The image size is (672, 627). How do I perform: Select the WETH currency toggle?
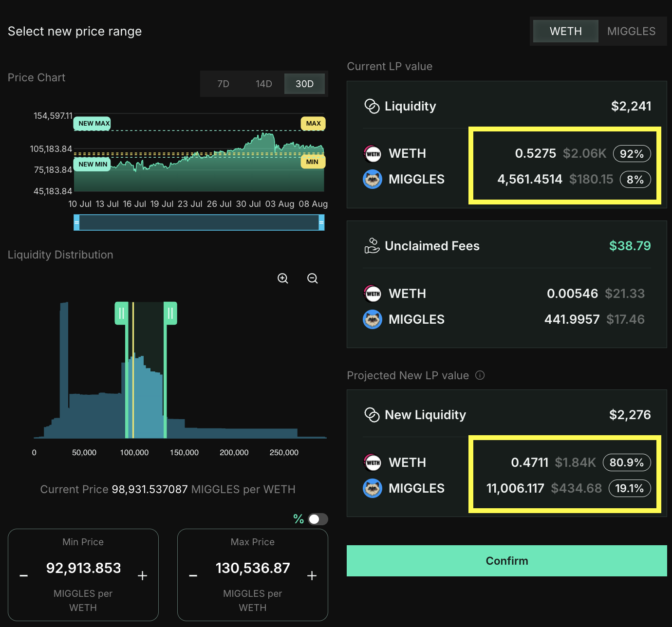pos(565,31)
